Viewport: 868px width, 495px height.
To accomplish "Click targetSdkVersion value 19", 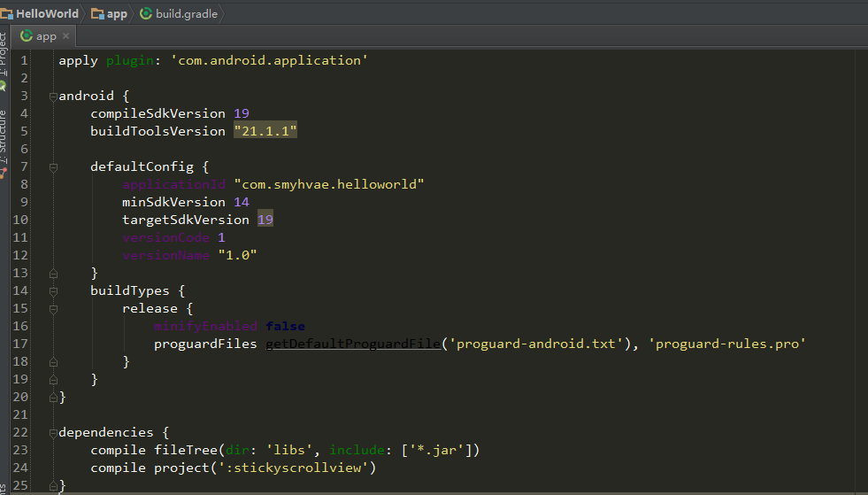I will coord(265,220).
